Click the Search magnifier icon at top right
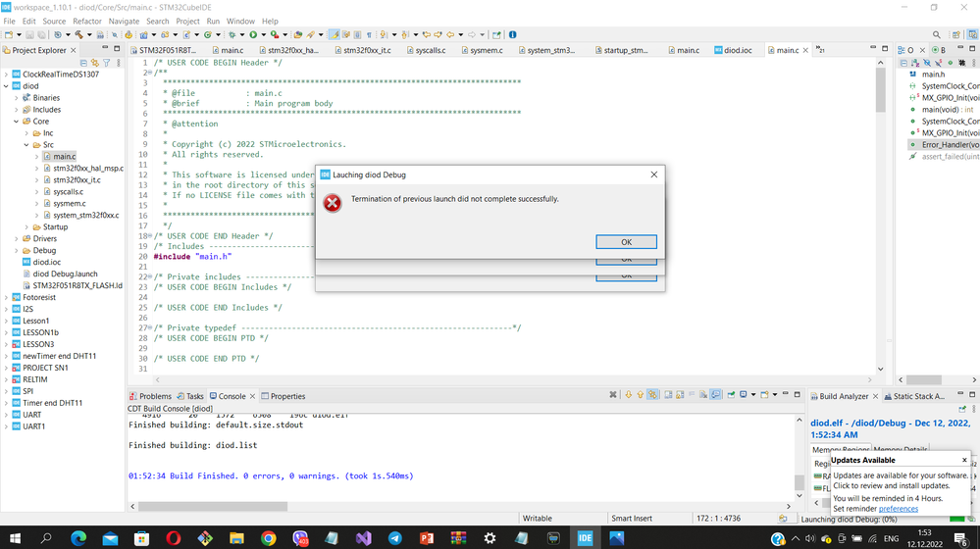The width and height of the screenshot is (980, 549). (936, 35)
